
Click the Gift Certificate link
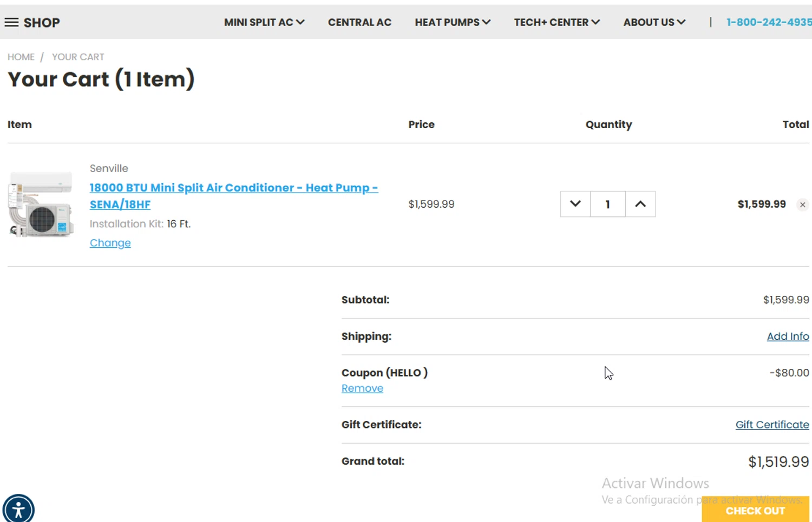tap(772, 425)
